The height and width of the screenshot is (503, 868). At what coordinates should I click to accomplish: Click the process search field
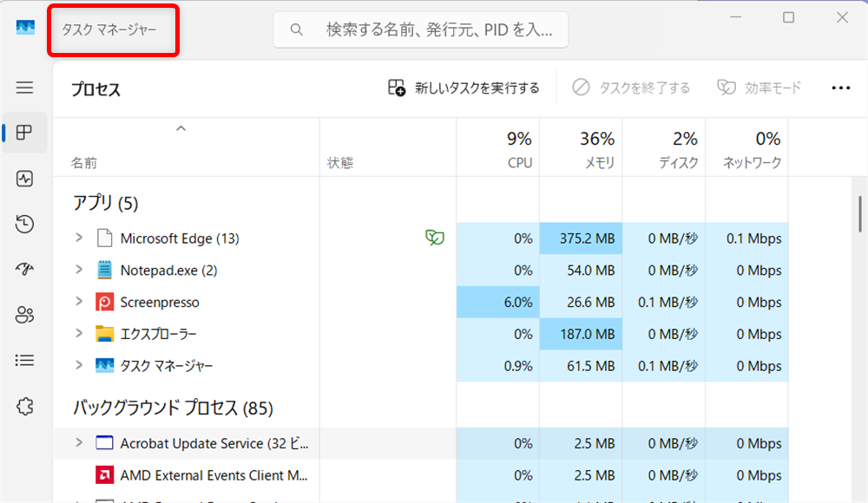420,29
